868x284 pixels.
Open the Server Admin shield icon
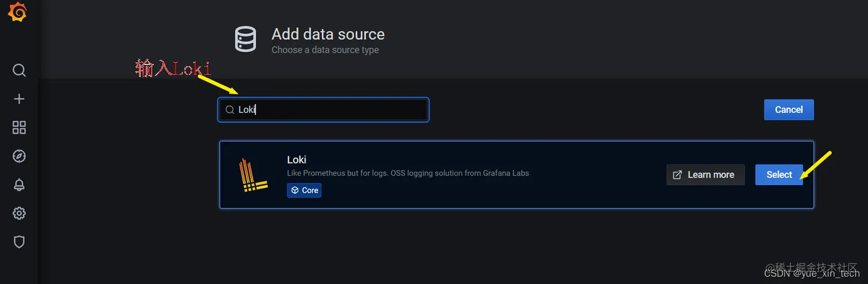point(19,242)
